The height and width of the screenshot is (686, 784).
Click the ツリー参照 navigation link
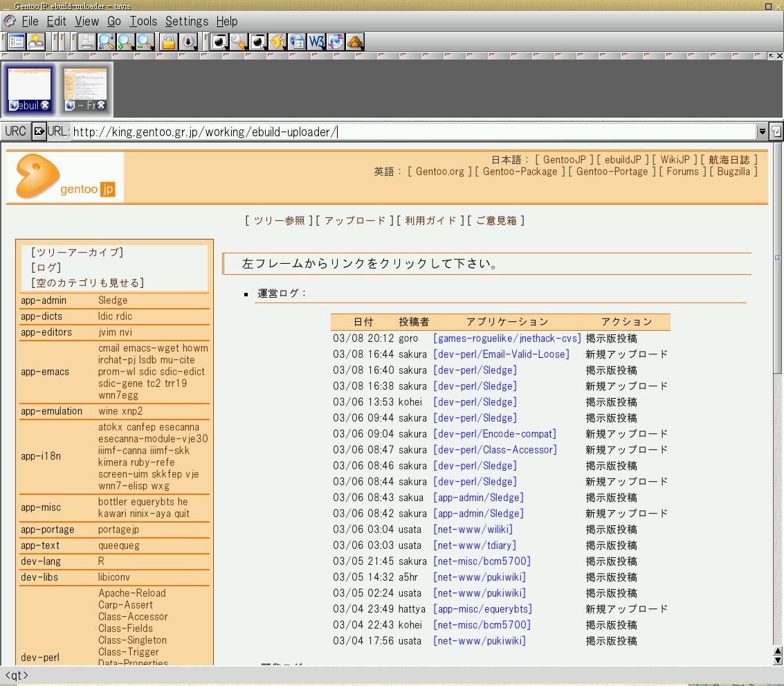coord(280,221)
